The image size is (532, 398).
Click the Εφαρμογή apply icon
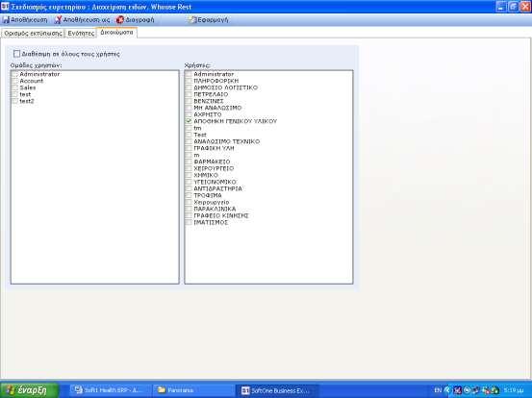[192, 20]
